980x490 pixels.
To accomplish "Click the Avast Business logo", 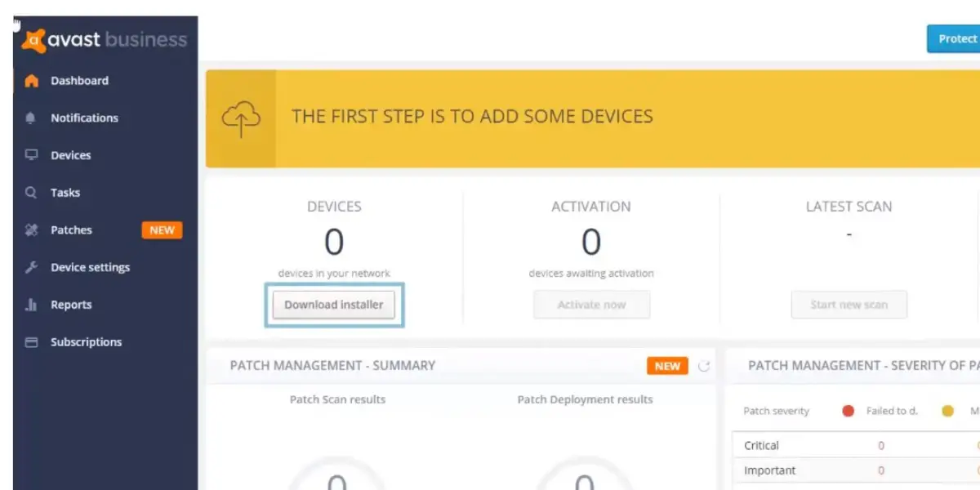I will [x=105, y=39].
